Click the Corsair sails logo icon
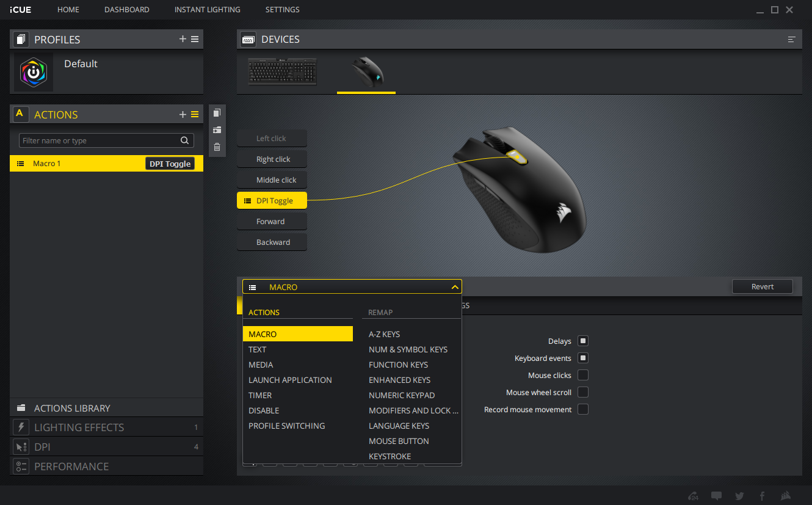812x505 pixels. 786,496
